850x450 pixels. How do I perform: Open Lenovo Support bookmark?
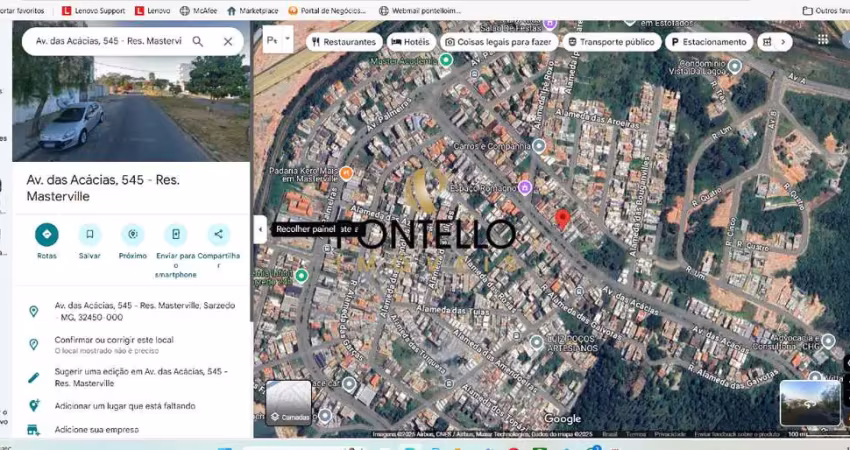(x=94, y=10)
